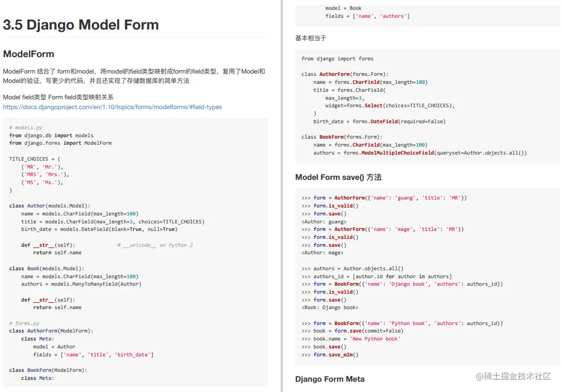
Task: Click the 'TITLE_CHOICES = (' line
Action: 35,159
